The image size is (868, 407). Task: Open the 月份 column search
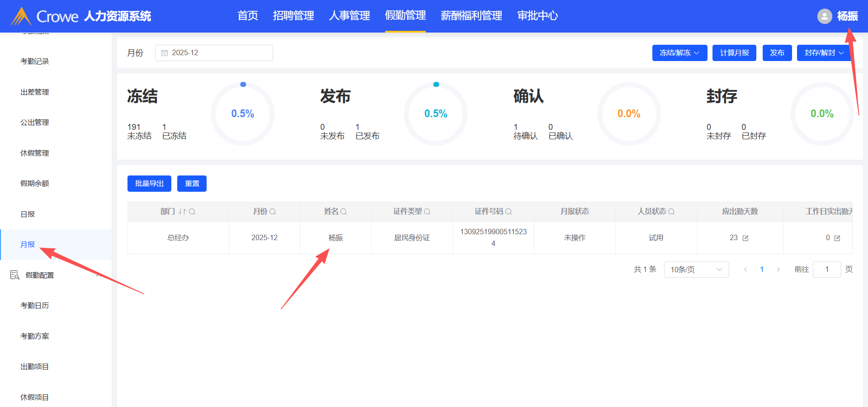coord(273,212)
